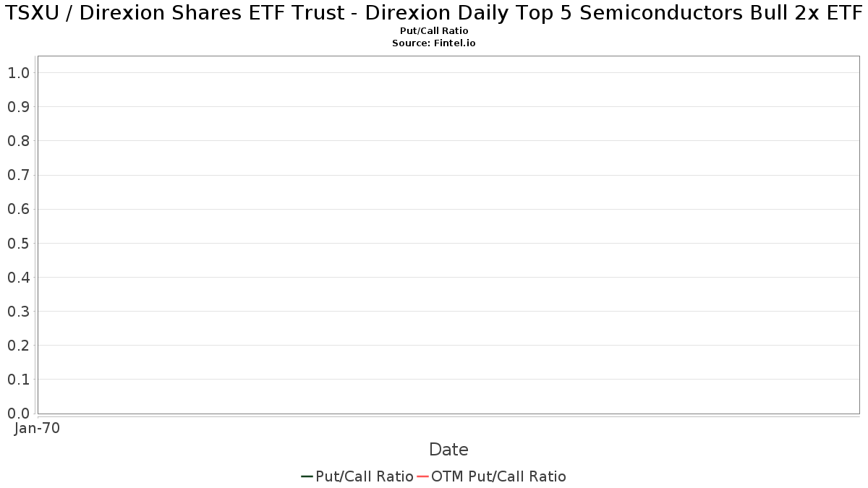Click the TSXU Direxion chart title
868x488 pixels.
[x=434, y=14]
